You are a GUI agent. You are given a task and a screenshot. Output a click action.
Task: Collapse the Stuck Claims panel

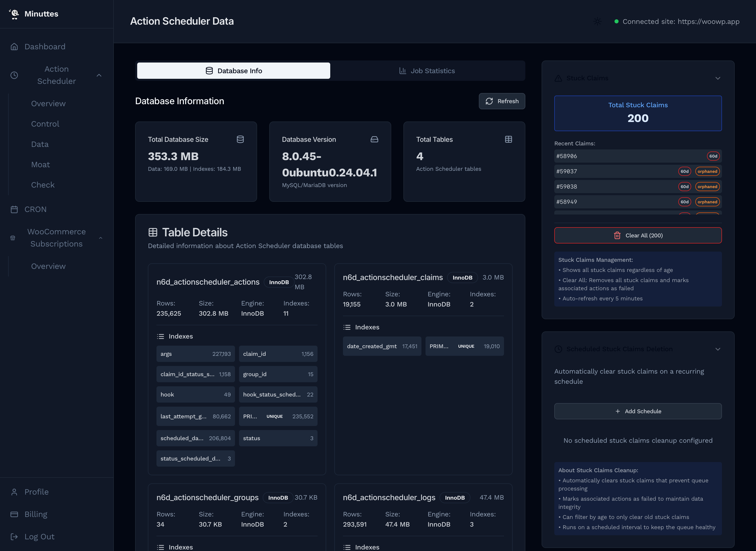tap(718, 78)
